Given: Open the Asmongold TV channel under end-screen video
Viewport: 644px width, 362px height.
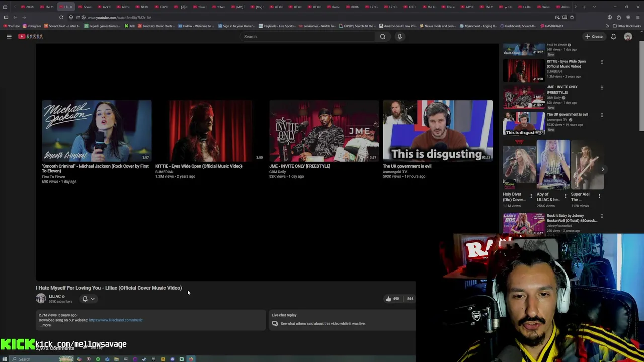Looking at the screenshot, I should (395, 172).
